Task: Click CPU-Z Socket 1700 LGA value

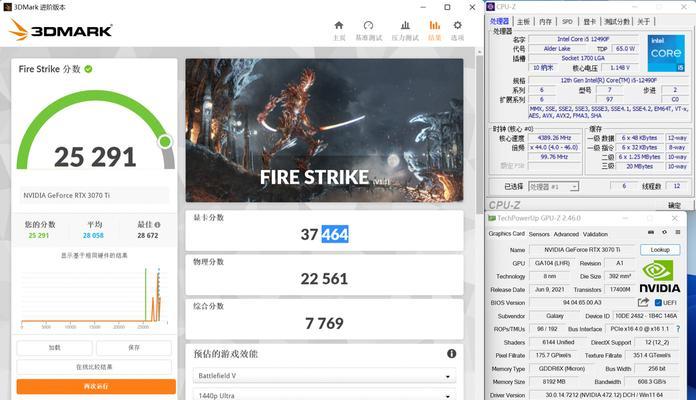Action: [583, 58]
